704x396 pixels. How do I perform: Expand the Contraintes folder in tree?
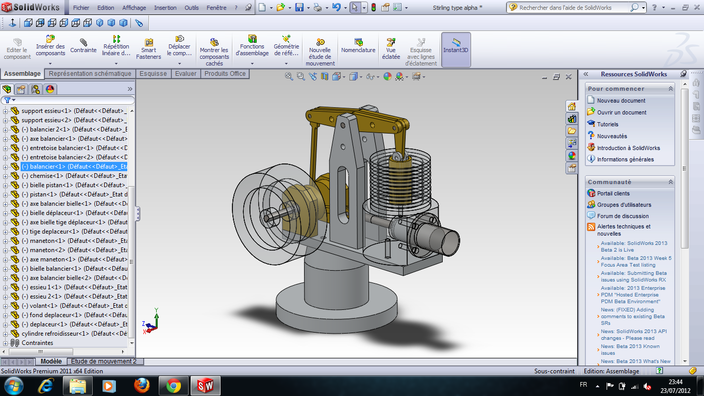point(5,343)
